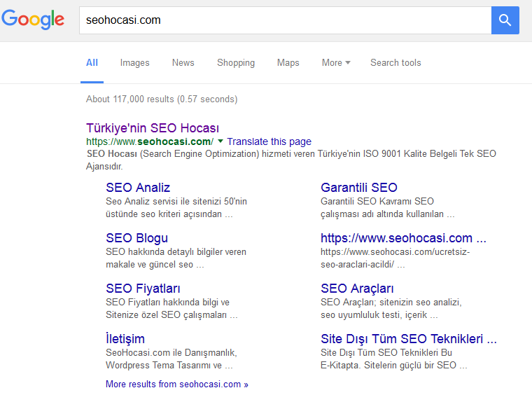The height and width of the screenshot is (402, 532).
Task: Click Translate this page link
Action: [269, 141]
